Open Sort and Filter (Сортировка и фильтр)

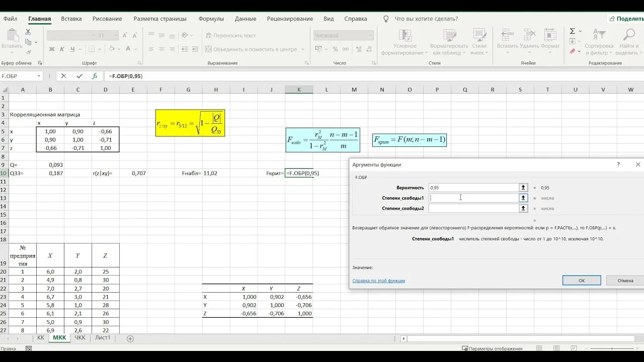[599, 42]
